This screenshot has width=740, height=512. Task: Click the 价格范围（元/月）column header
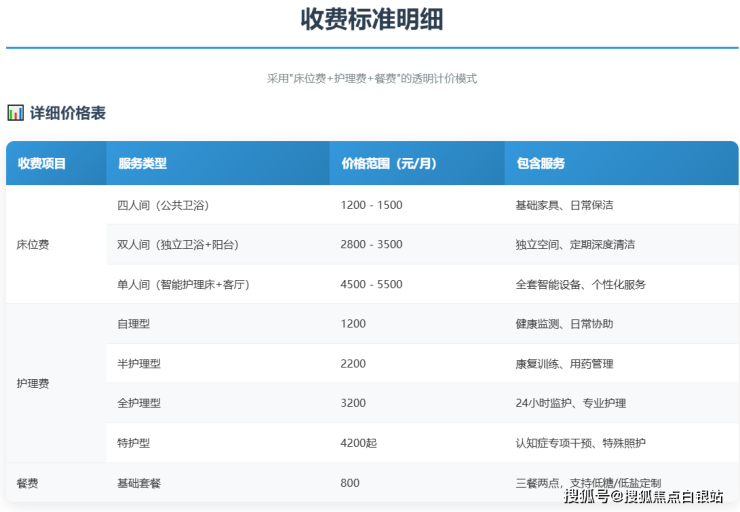coord(388,163)
